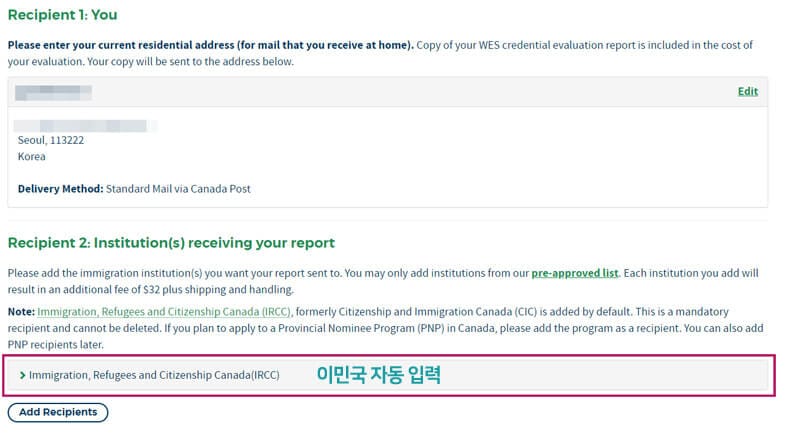Image resolution: width=800 pixels, height=437 pixels.
Task: Click the blurred recipient name
Action: point(55,92)
